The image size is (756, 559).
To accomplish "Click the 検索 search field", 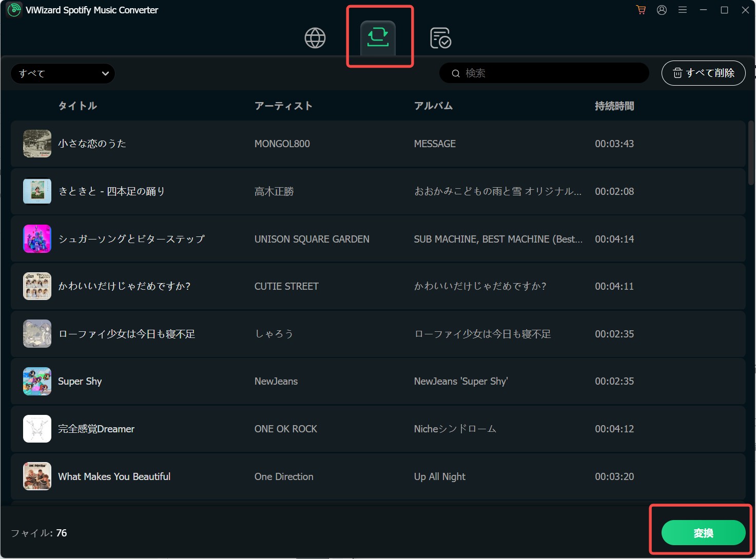I will 544,73.
